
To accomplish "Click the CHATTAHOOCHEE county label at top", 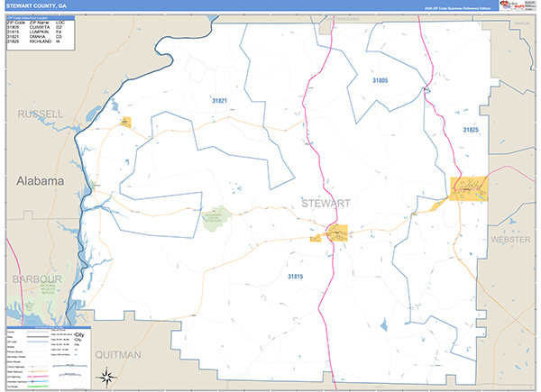I will tap(342, 19).
